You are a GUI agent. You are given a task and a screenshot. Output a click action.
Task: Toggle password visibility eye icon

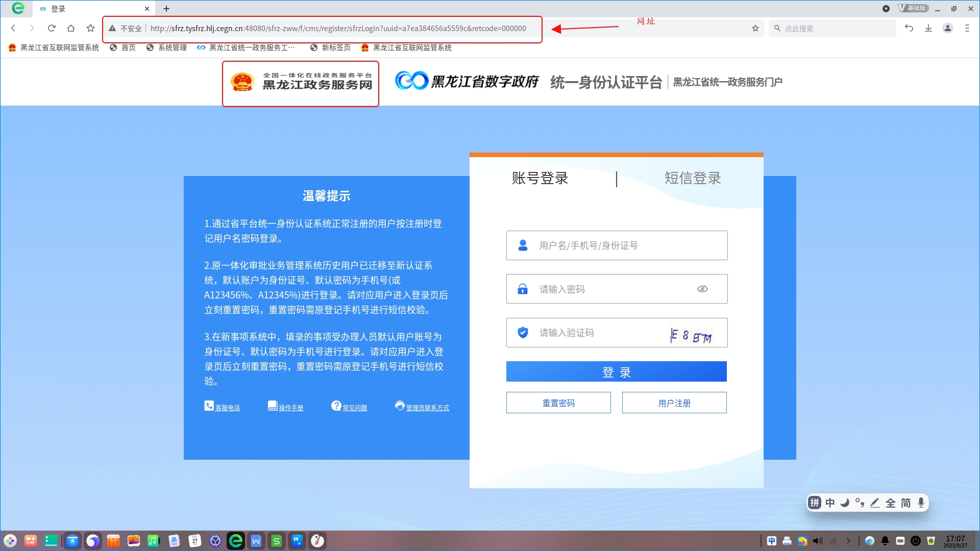click(x=702, y=289)
